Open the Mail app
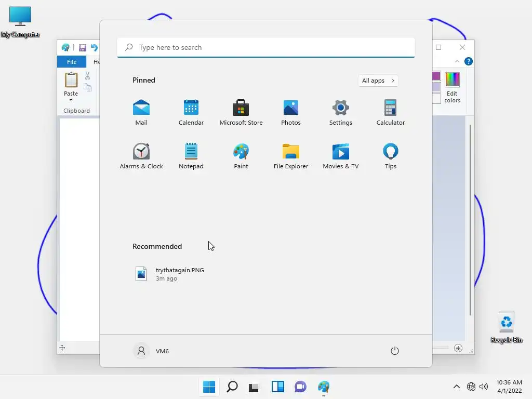The image size is (532, 399). point(141,113)
